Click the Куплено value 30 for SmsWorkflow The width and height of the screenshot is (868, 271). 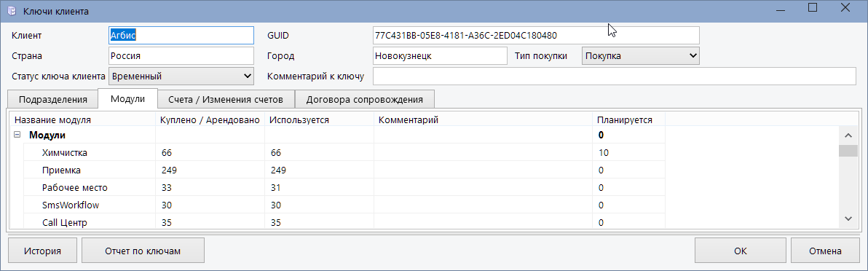pos(210,205)
